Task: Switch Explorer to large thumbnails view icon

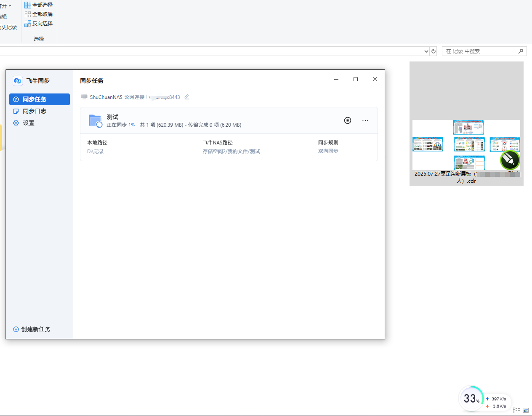Action: 526,410
